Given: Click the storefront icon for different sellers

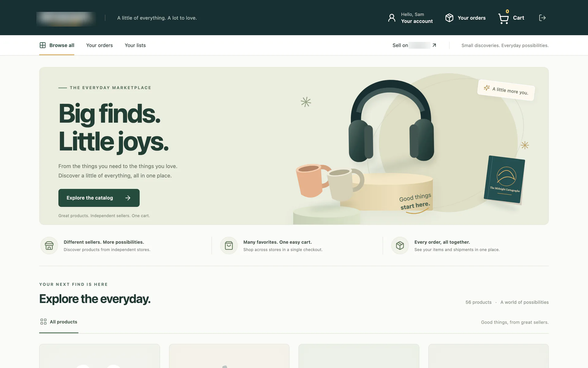Looking at the screenshot, I should coord(49,245).
